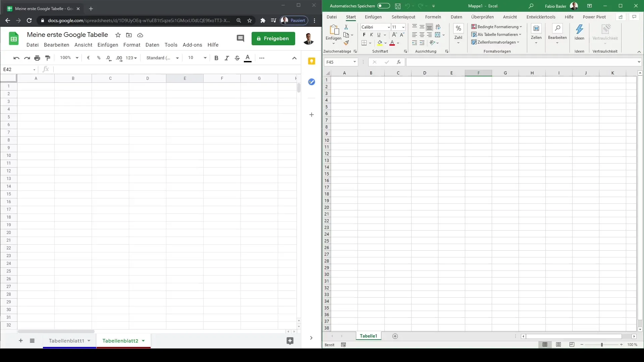
Task: Open Formeln tab in Excel ribbon
Action: 433,17
